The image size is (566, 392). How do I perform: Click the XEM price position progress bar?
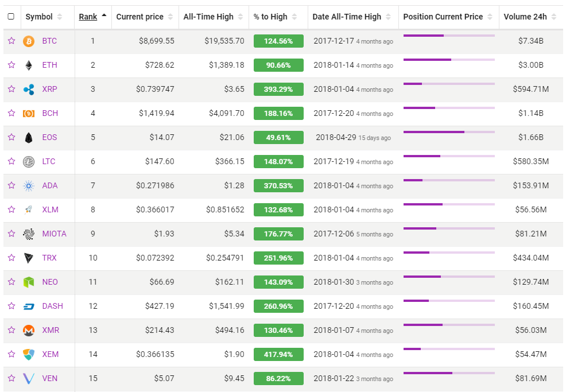pyautogui.click(x=449, y=349)
